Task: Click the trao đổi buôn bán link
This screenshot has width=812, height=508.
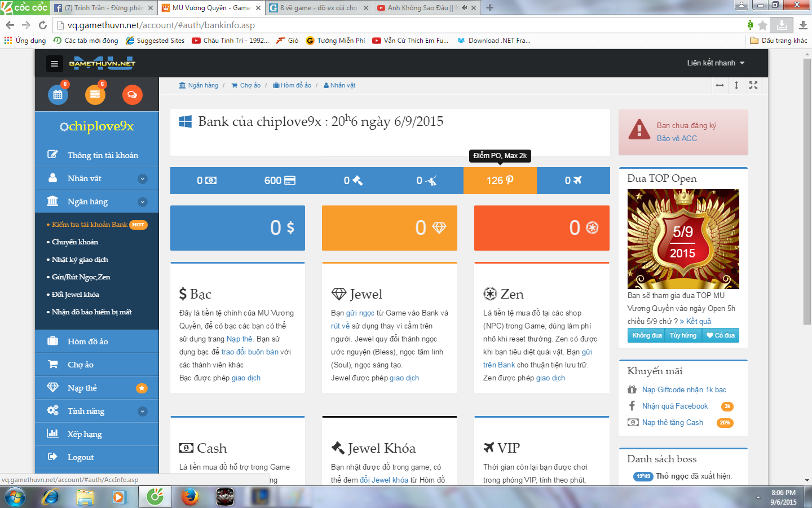Action: pos(250,352)
